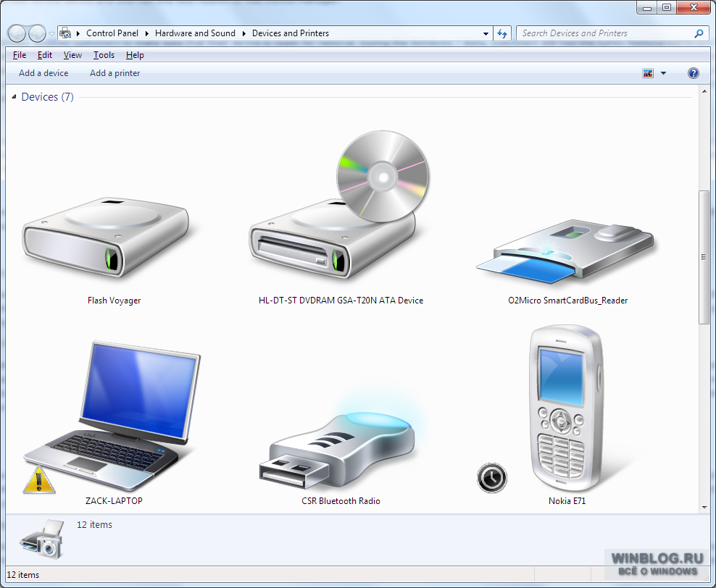
Task: Click Add a printer
Action: pos(115,73)
